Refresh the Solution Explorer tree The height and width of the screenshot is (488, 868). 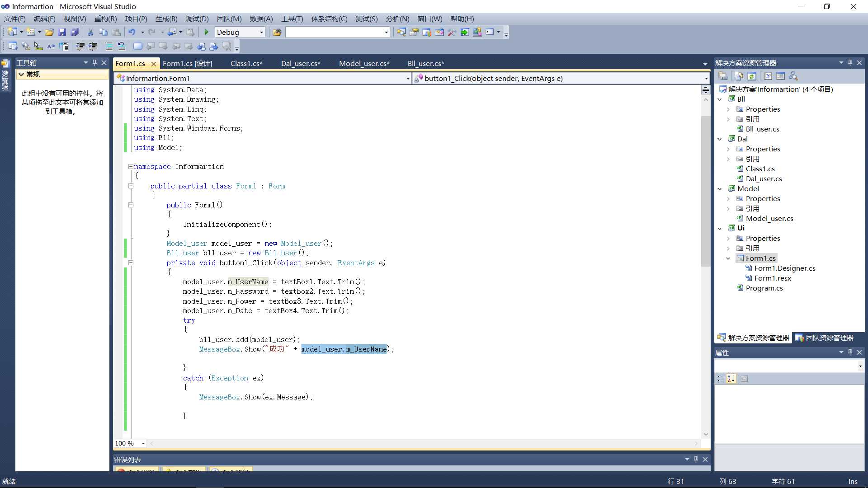click(x=751, y=76)
